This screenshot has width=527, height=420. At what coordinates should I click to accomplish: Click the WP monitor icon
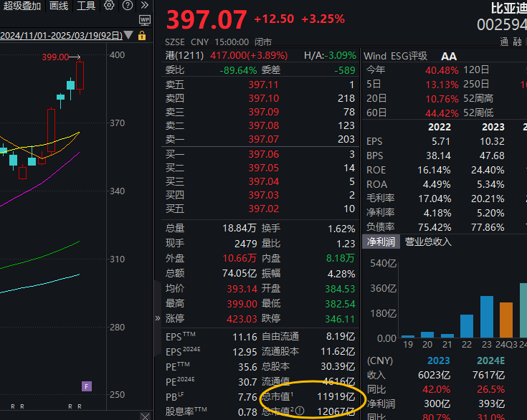coord(145,21)
